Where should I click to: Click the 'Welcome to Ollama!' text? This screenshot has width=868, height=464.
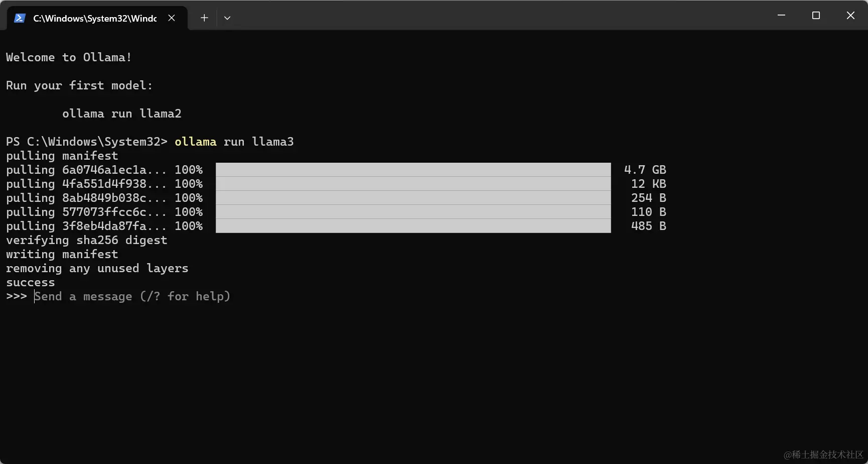click(x=69, y=57)
